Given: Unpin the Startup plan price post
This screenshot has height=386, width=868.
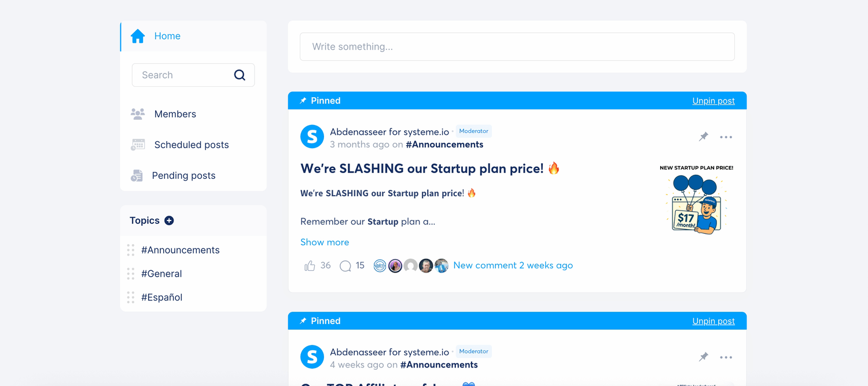Looking at the screenshot, I should click(x=713, y=101).
